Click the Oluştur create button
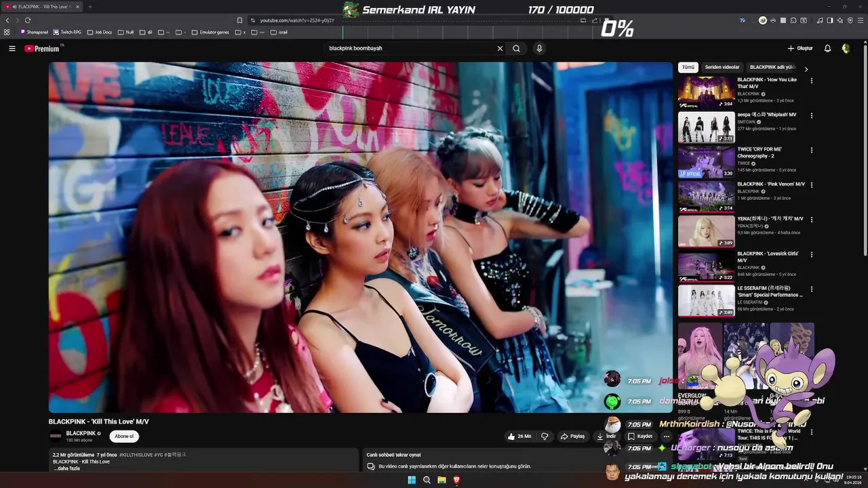This screenshot has height=488, width=868. [800, 48]
